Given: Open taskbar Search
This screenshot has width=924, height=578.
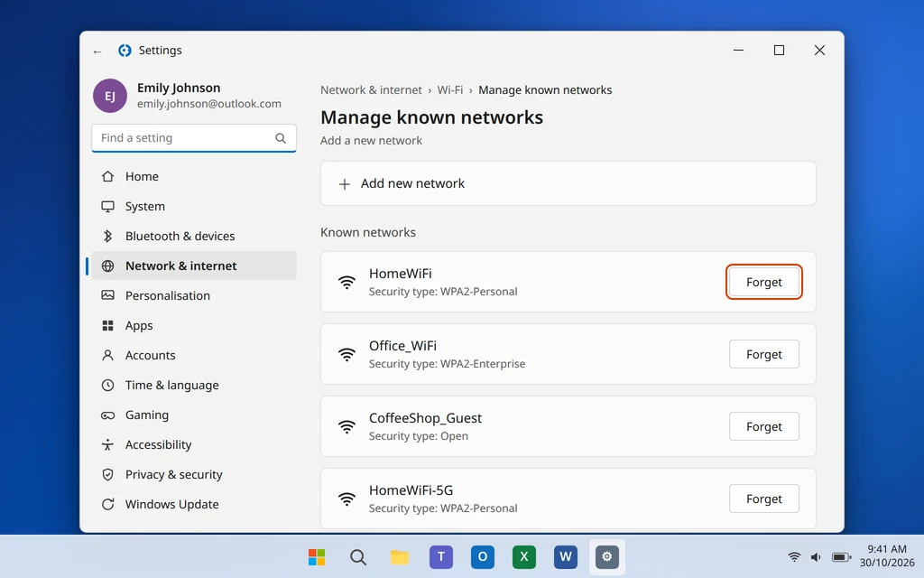Looking at the screenshot, I should [357, 556].
